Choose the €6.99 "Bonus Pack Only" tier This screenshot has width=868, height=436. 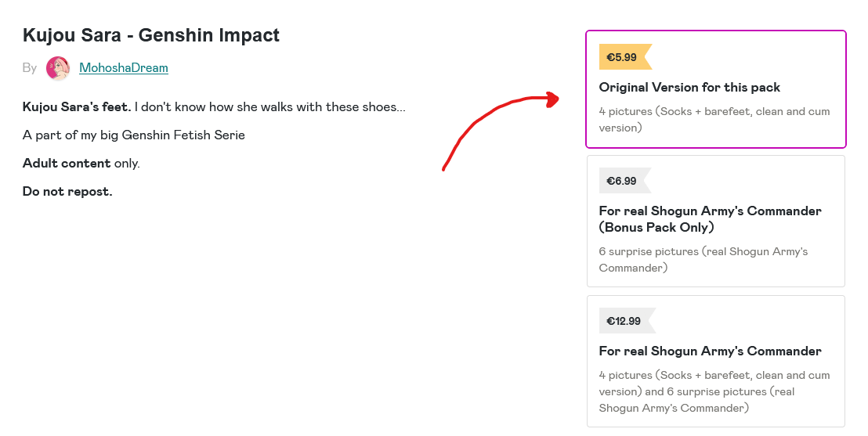[x=710, y=219]
